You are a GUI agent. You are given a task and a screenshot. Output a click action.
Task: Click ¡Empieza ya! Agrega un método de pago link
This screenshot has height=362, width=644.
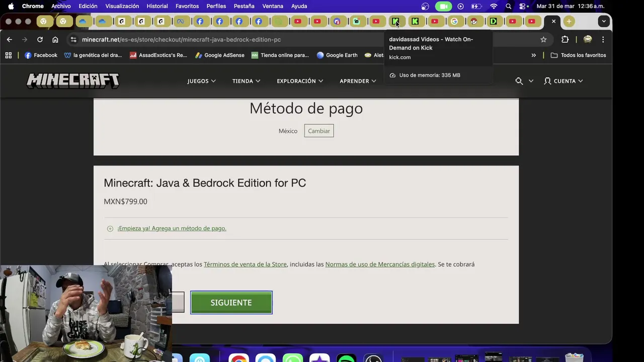click(172, 228)
